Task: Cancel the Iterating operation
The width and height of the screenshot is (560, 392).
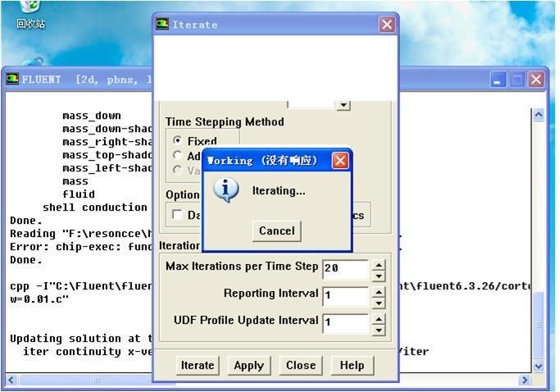Action: click(x=277, y=230)
